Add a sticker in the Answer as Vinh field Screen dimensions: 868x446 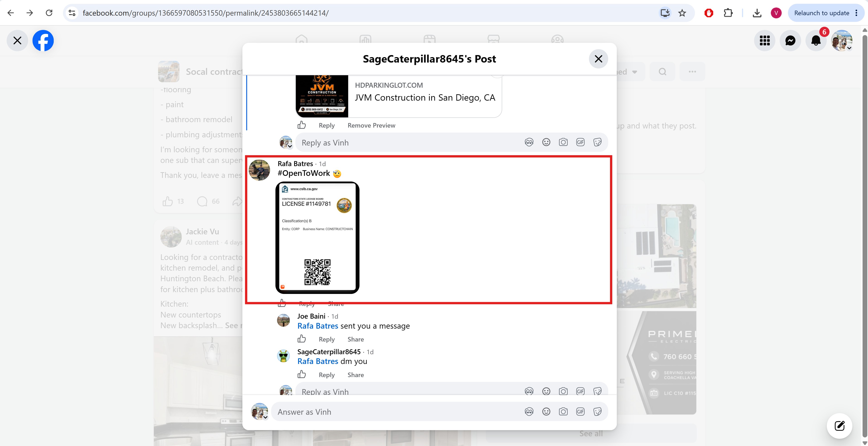click(x=597, y=412)
